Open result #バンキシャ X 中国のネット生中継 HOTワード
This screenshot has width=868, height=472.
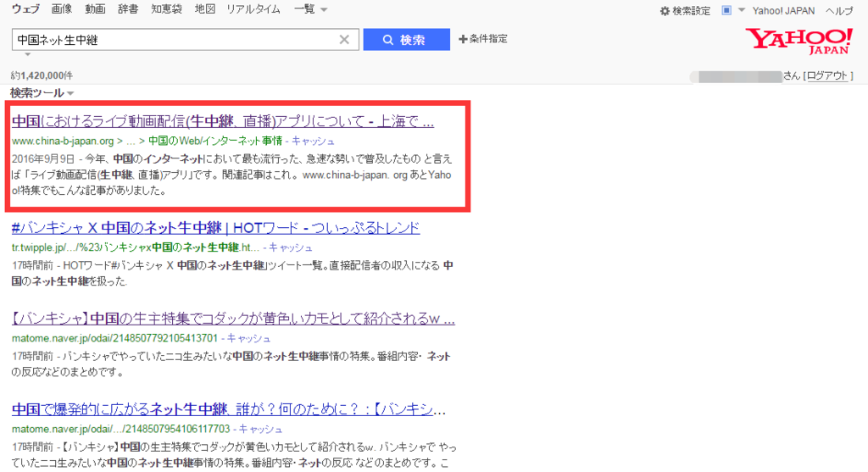point(215,227)
